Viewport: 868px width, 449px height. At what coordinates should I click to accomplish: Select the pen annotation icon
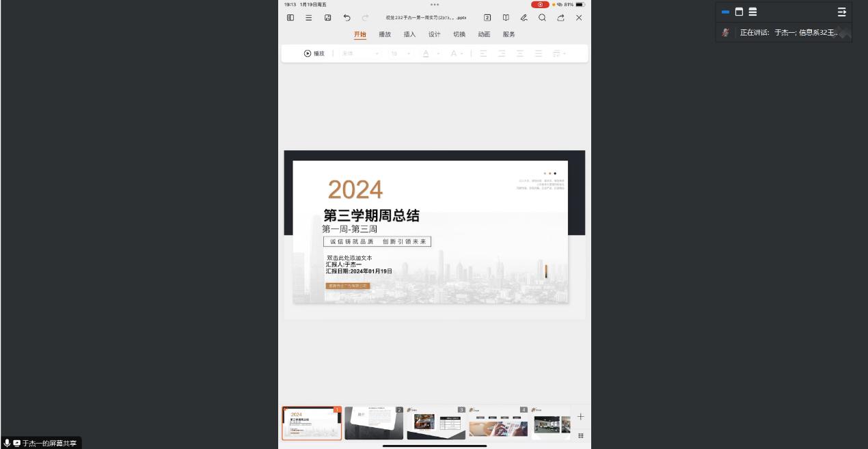(524, 18)
